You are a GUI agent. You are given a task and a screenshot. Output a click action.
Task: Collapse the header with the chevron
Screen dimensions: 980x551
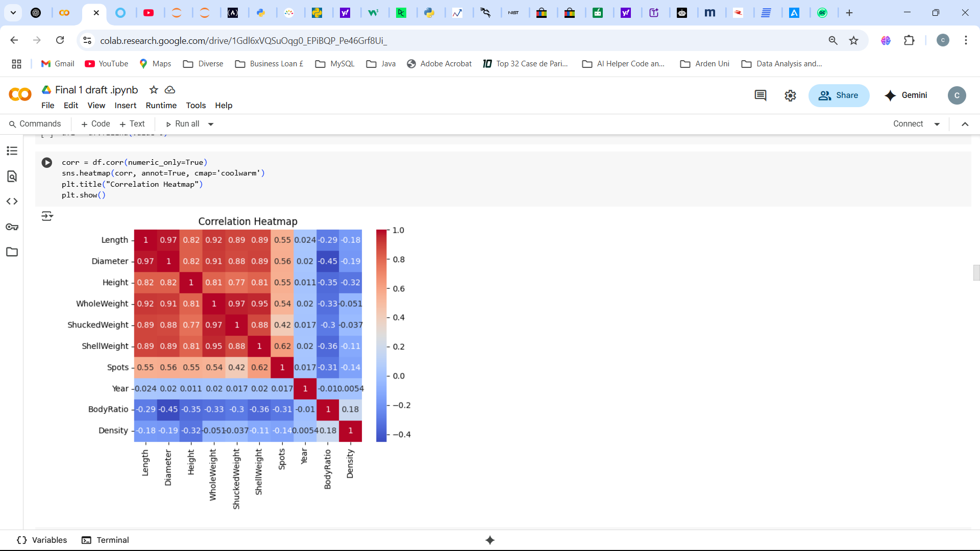click(965, 124)
